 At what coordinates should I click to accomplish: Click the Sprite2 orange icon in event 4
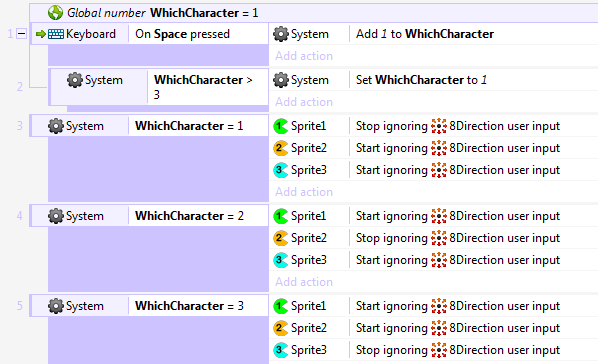pos(281,238)
